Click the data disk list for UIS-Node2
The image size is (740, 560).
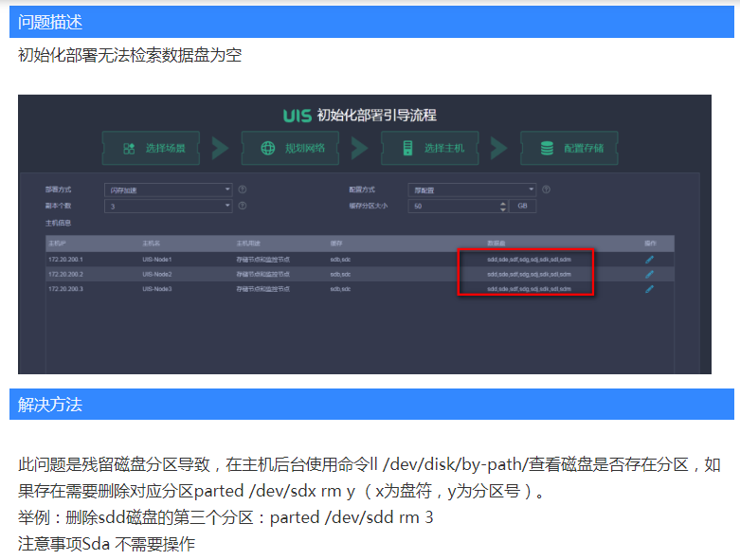pos(529,274)
